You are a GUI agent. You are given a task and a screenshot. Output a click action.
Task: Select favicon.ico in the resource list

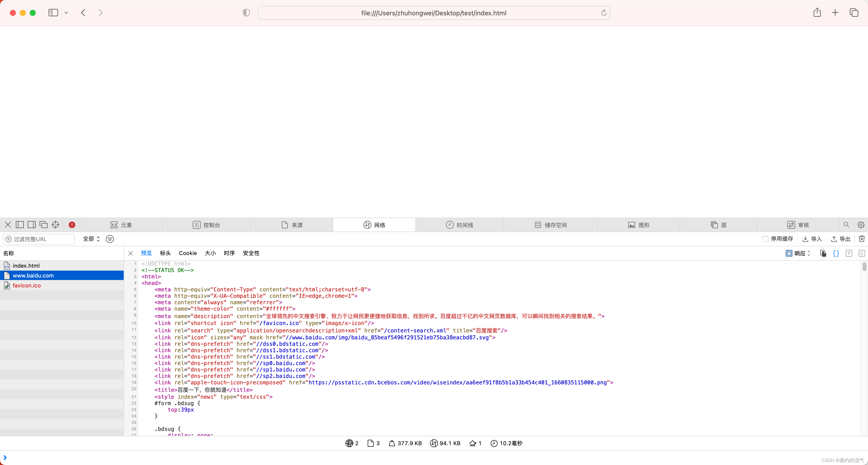tap(27, 285)
